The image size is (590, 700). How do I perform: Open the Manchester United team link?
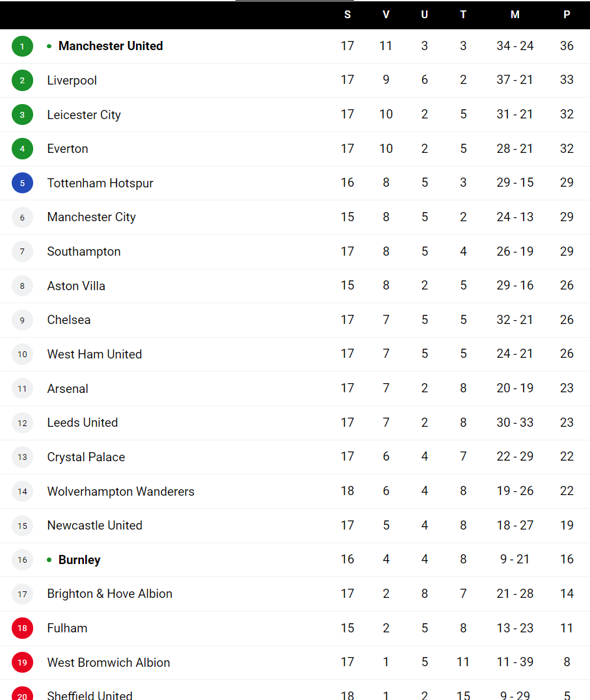[x=111, y=46]
